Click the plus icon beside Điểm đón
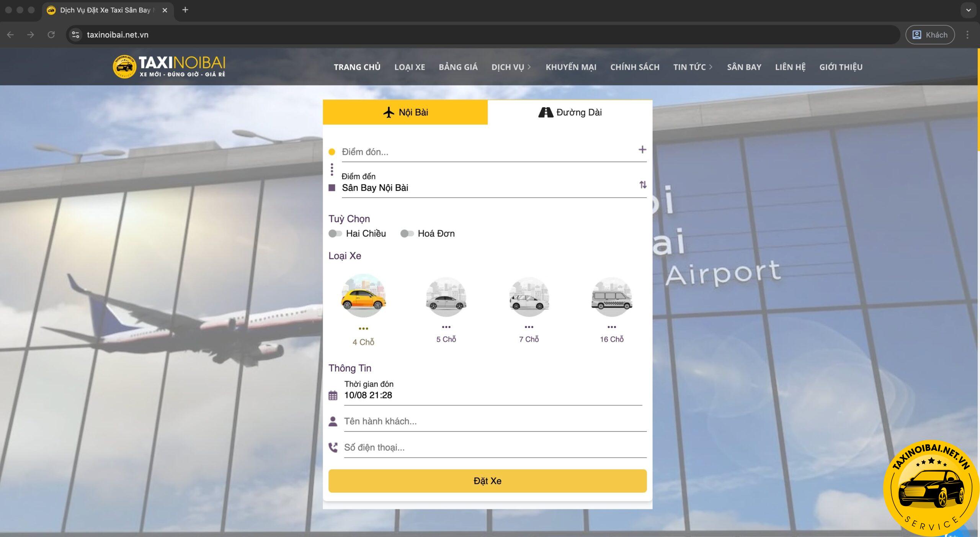The image size is (980, 537). 642,150
